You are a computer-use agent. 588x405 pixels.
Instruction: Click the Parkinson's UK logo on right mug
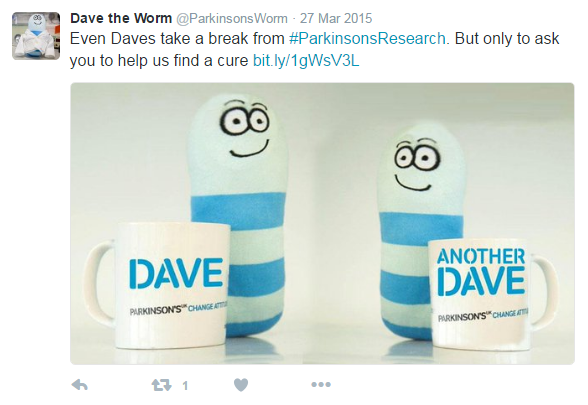[x=483, y=316]
